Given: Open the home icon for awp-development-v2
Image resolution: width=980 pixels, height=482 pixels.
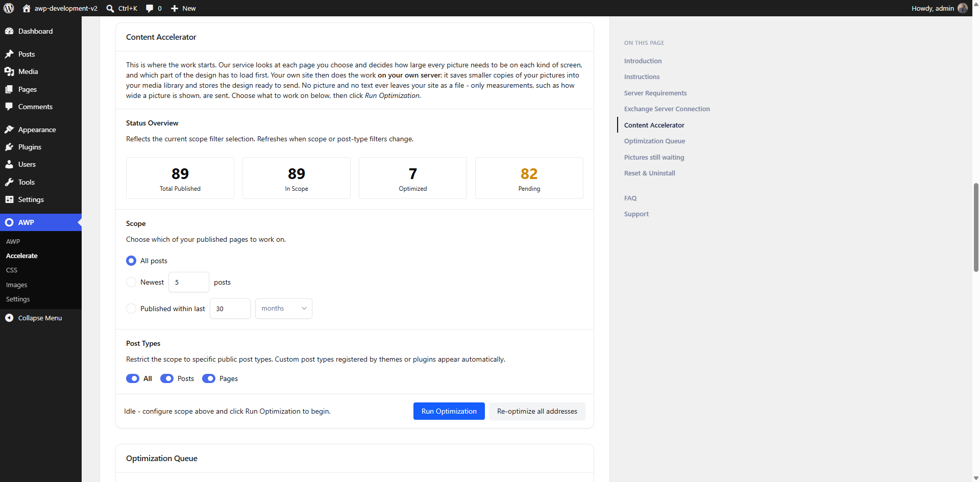Looking at the screenshot, I should pos(27,8).
